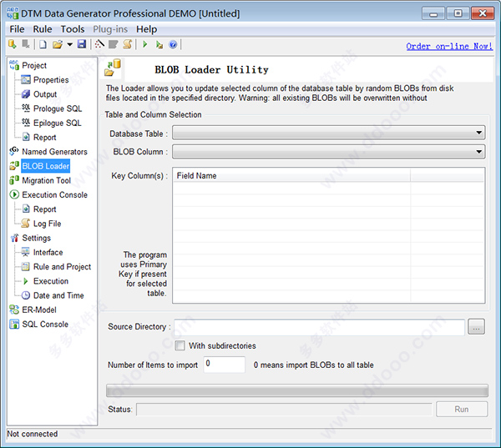Select BLOB Loader in sidebar
The height and width of the screenshot is (448, 501).
46,166
